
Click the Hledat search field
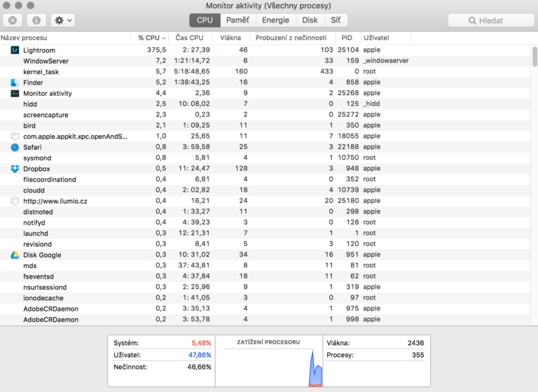click(490, 20)
